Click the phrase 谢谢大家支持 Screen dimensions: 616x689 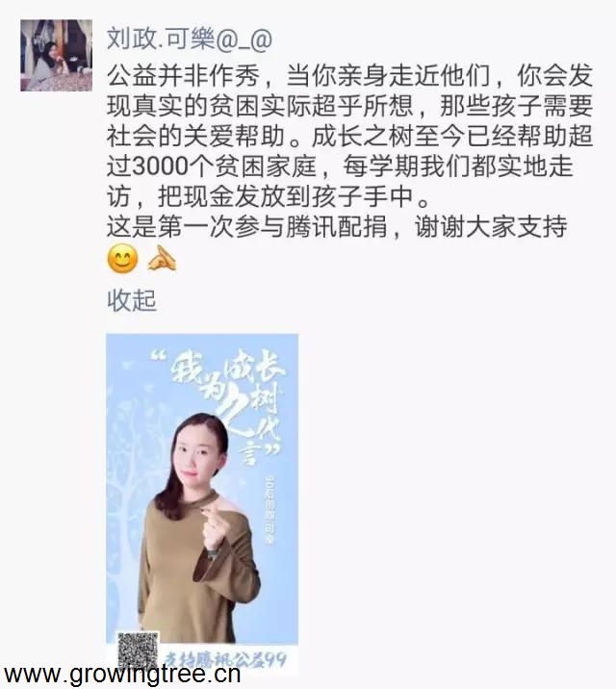pyautogui.click(x=491, y=227)
